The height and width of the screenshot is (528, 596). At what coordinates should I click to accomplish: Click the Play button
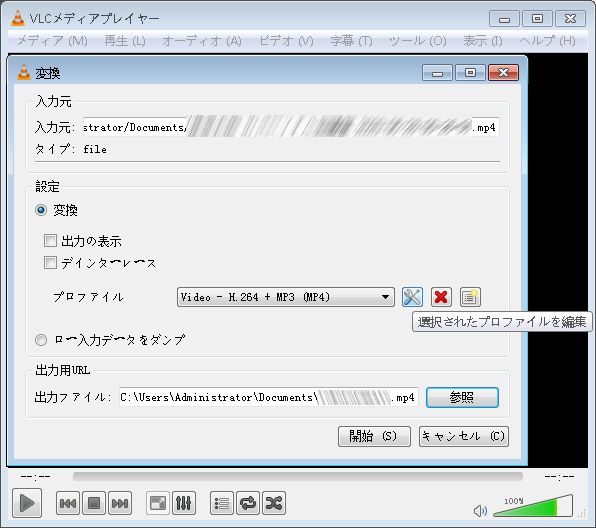click(x=27, y=503)
